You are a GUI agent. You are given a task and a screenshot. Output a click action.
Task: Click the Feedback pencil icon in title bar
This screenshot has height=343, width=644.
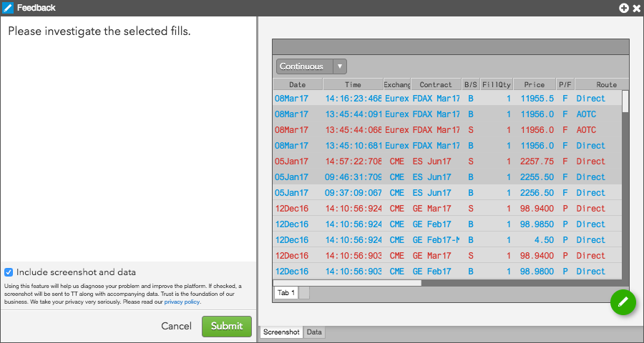click(8, 8)
